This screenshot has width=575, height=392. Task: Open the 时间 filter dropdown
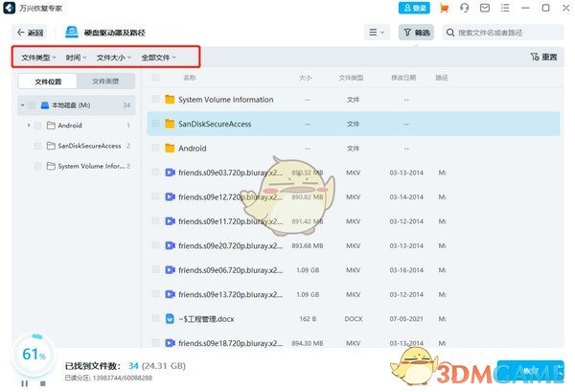pos(76,58)
